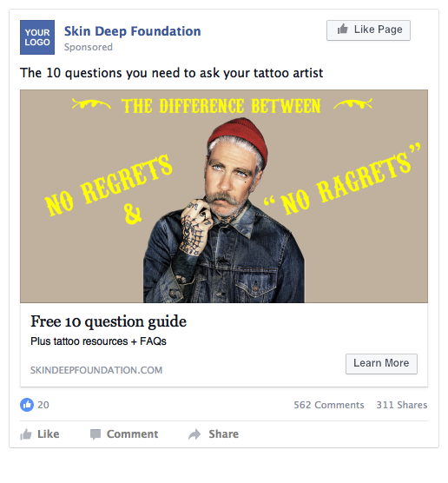Click the Comment action label
Image resolution: width=448 pixels, height=483 pixels.
[132, 434]
